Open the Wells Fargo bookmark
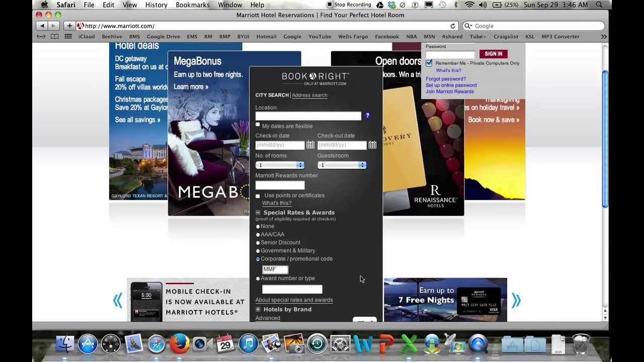Image resolution: width=644 pixels, height=362 pixels. point(353,37)
